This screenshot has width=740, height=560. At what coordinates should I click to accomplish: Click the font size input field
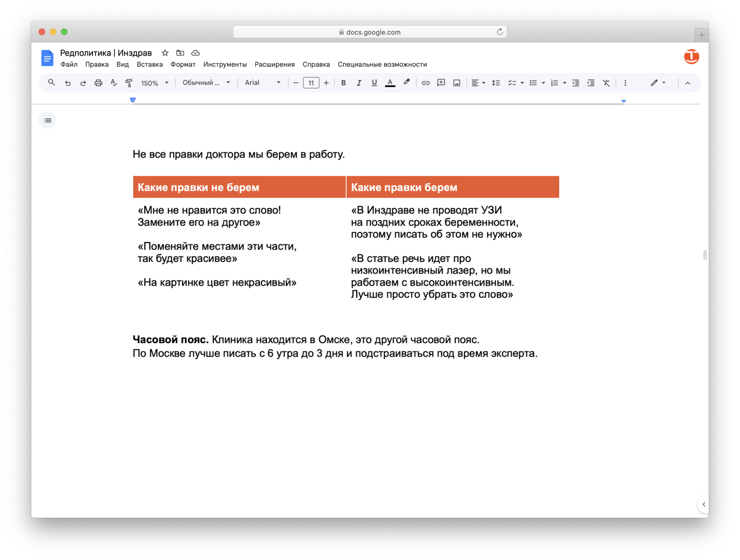pos(311,83)
